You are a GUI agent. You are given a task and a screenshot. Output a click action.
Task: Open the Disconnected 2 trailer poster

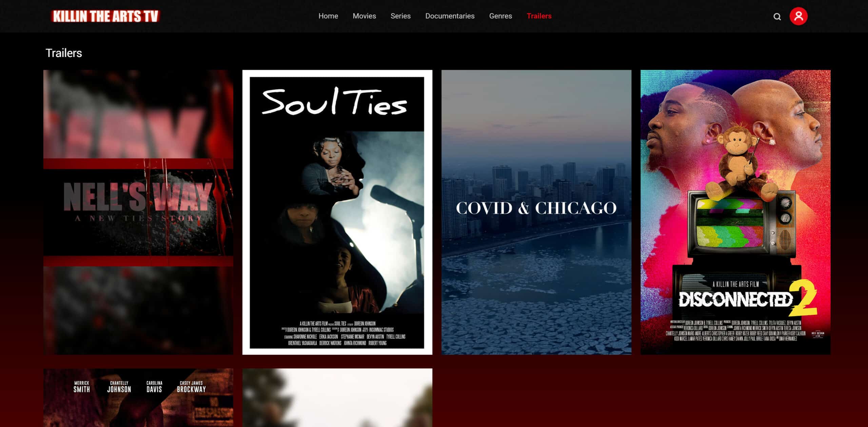735,212
